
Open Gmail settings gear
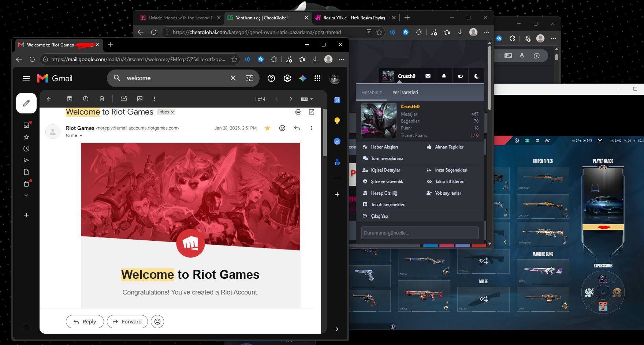pyautogui.click(x=287, y=78)
